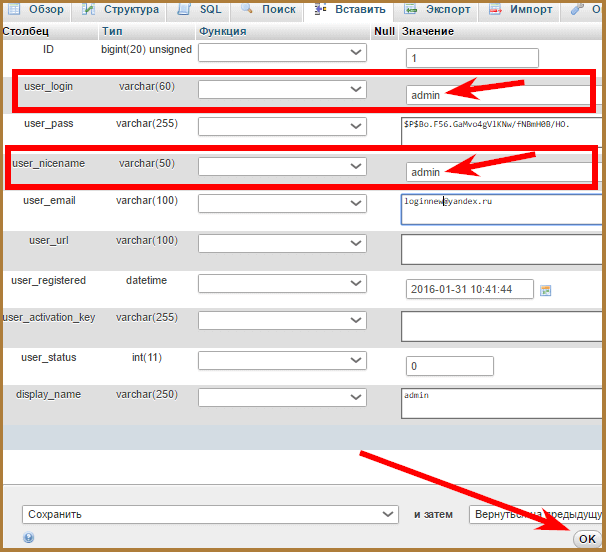Open function dropdown for user_email

click(x=282, y=203)
